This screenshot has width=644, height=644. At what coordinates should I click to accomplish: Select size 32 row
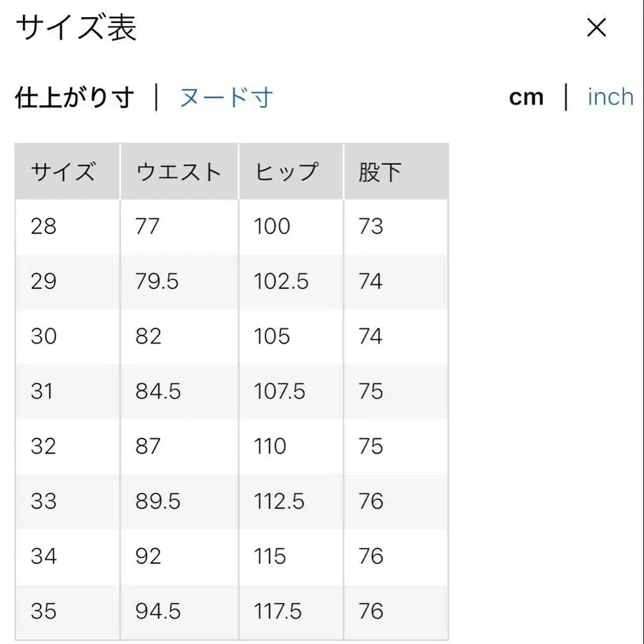[44, 447]
